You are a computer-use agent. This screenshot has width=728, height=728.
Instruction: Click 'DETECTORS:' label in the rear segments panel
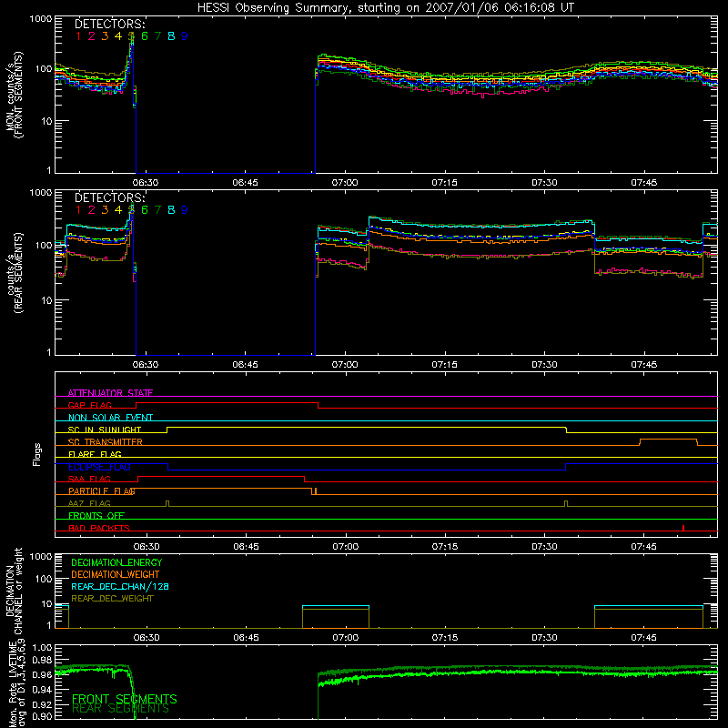point(110,197)
